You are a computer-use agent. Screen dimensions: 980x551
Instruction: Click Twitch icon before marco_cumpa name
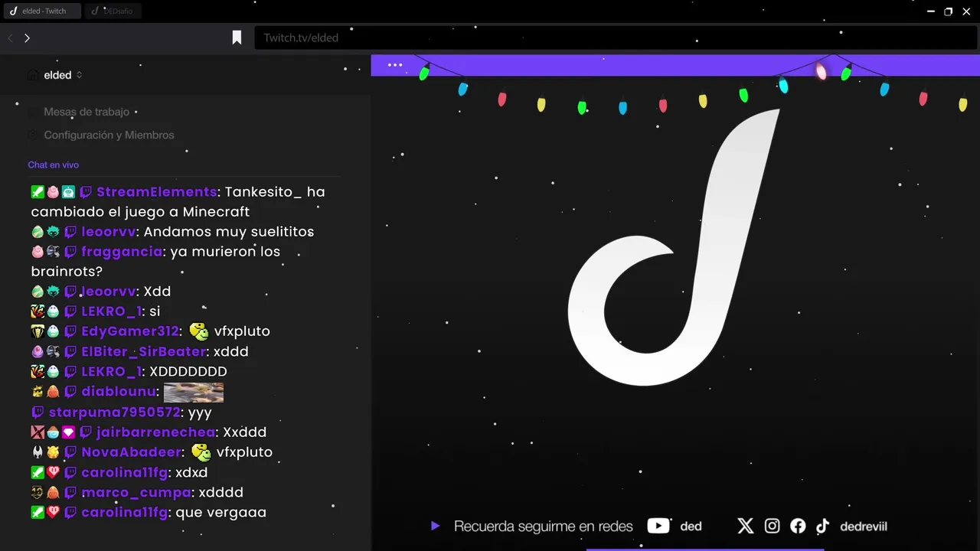click(x=70, y=492)
